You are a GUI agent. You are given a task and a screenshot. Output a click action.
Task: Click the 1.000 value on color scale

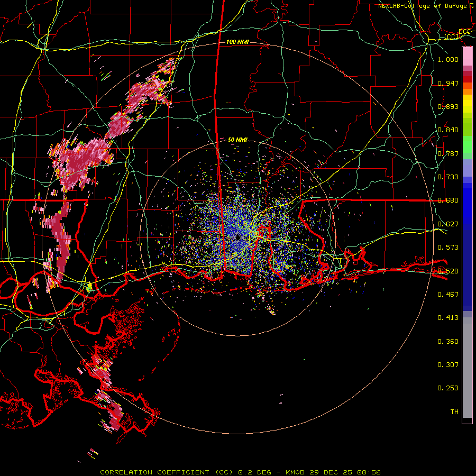pos(448,59)
